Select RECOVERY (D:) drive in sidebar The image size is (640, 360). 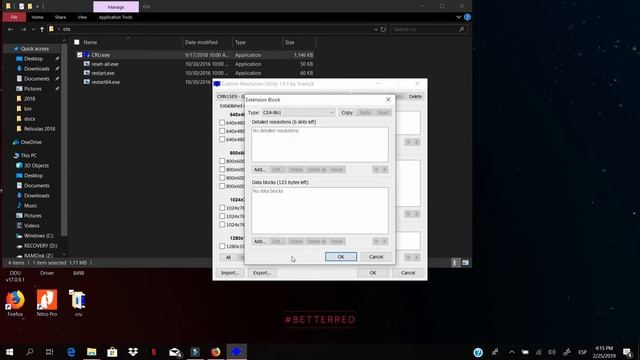click(40, 246)
